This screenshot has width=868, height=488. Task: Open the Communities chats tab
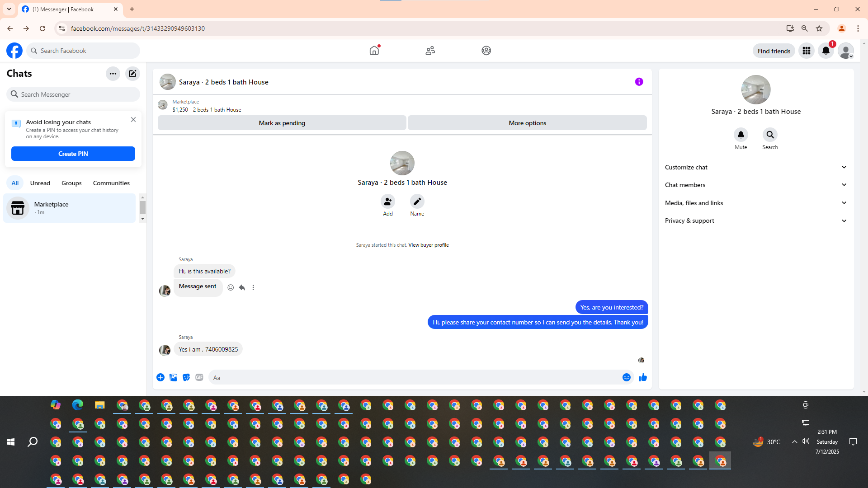coord(111,183)
